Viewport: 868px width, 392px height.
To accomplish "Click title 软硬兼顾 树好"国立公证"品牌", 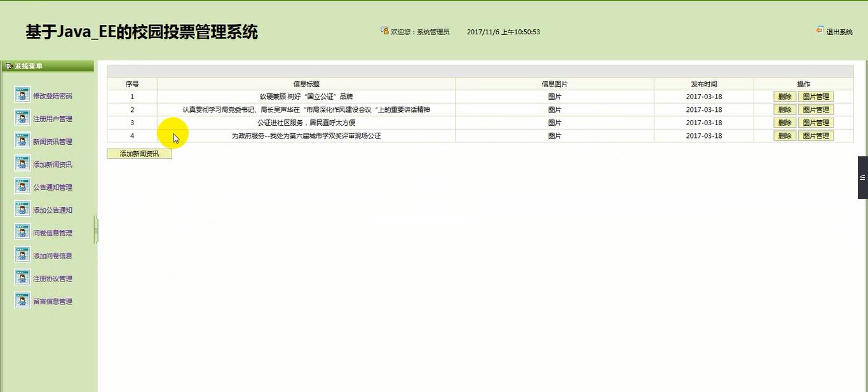I will [x=306, y=97].
